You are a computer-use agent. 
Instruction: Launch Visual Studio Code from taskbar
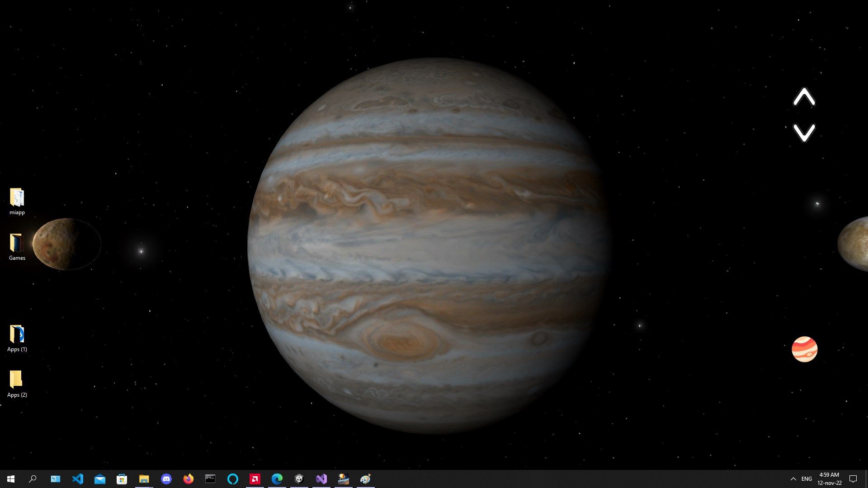coord(77,479)
